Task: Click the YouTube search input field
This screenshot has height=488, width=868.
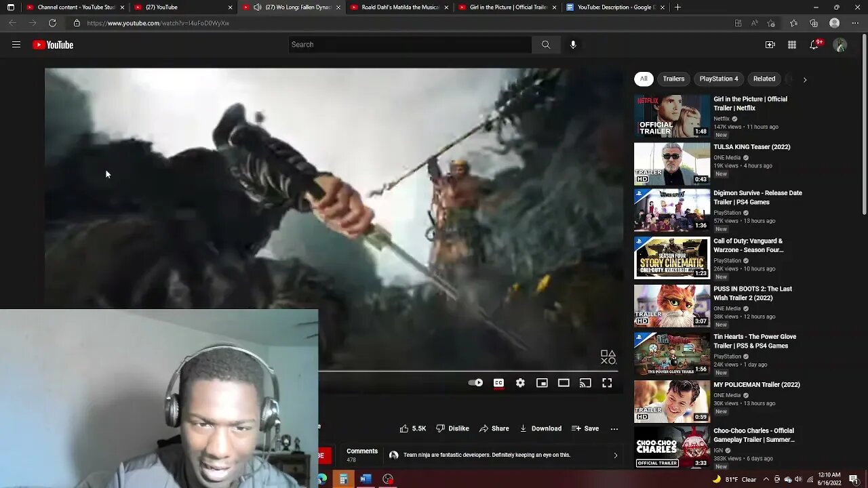Action: (410, 45)
